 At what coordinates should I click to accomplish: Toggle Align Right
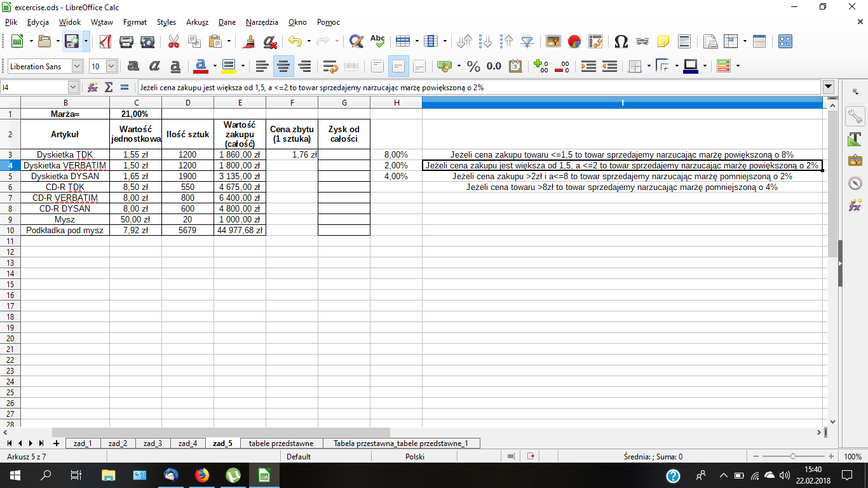[x=304, y=66]
